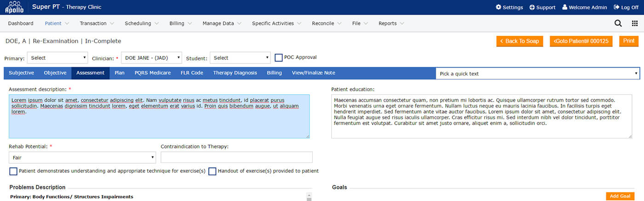Check Patient demonstrates understanding checkbox
This screenshot has width=644, height=201.
click(x=13, y=171)
